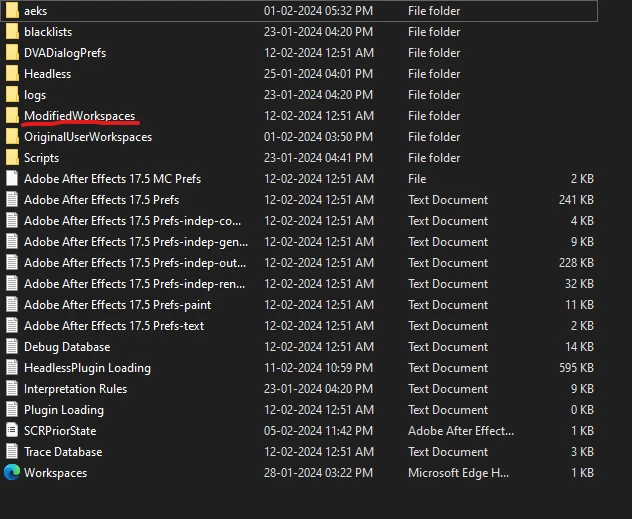Screen dimensions: 632x519
Task: Select the SCRPriorState file name
Action: pyautogui.click(x=60, y=431)
